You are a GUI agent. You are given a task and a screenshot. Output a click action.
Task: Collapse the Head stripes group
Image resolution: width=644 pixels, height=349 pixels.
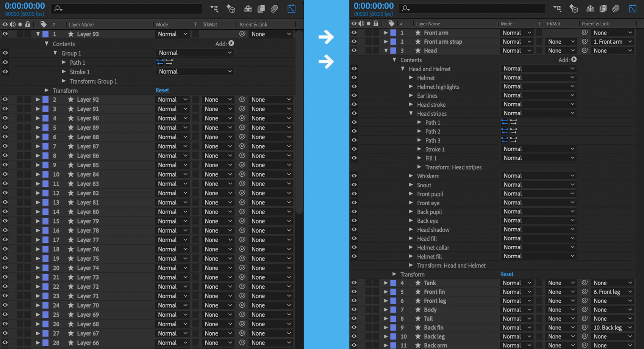point(411,113)
